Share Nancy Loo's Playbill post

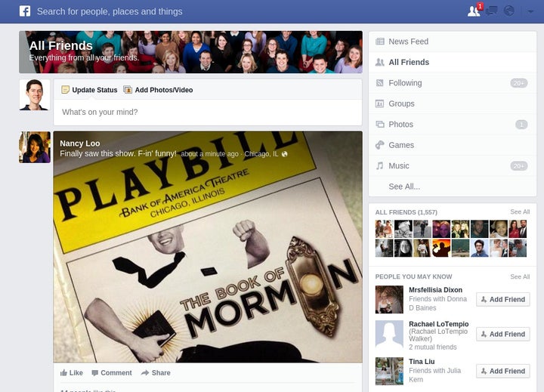pyautogui.click(x=156, y=373)
